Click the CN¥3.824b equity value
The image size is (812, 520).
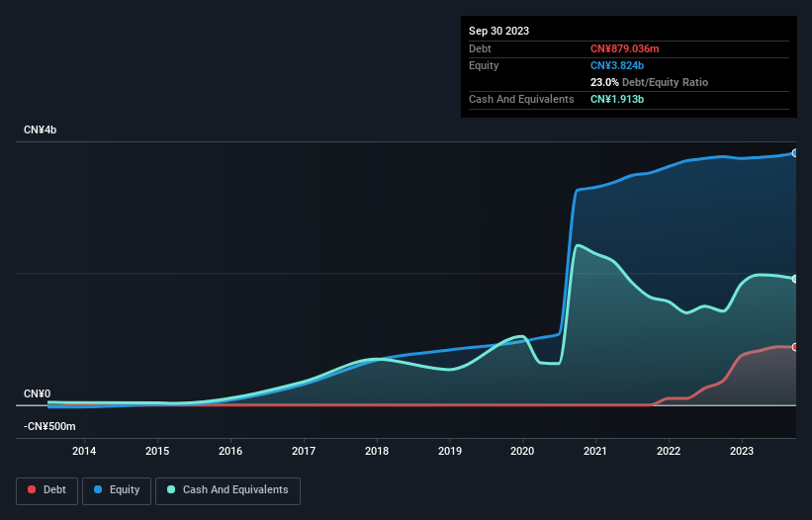pos(617,65)
